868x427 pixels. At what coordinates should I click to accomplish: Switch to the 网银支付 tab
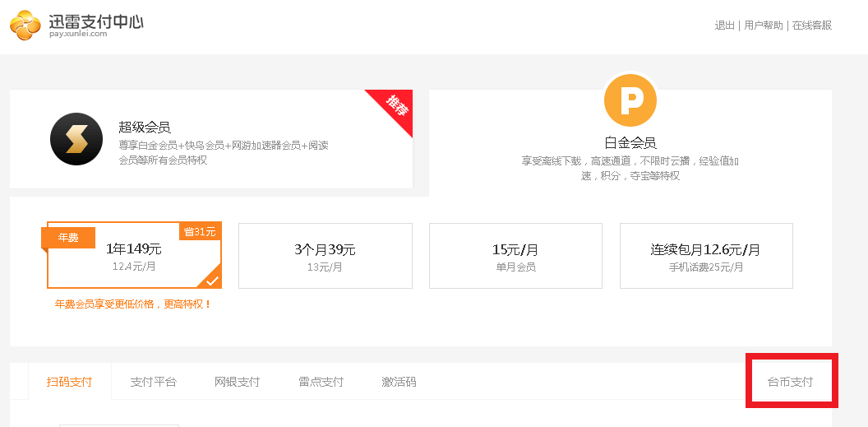tap(237, 382)
